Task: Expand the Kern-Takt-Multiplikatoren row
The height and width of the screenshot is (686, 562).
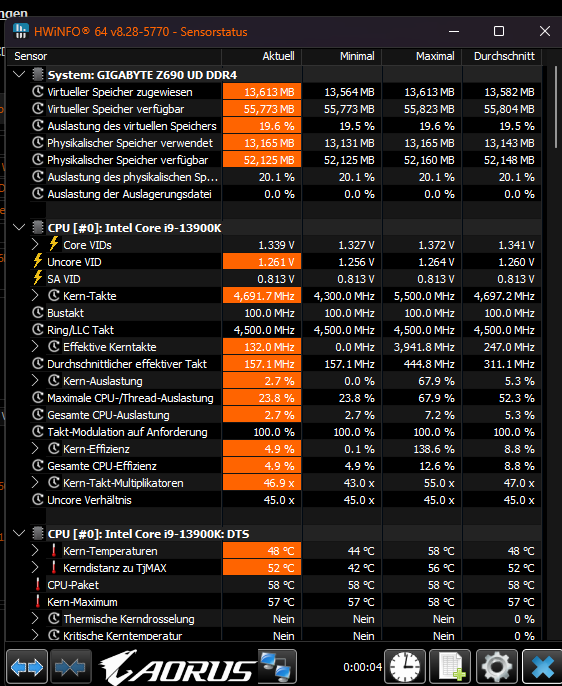Action: (35, 483)
